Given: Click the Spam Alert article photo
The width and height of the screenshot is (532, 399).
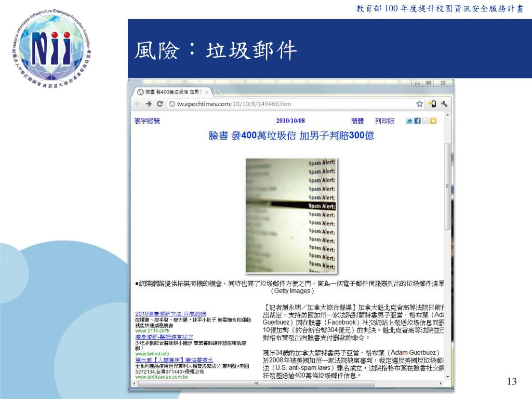Looking at the screenshot, I should [x=291, y=216].
